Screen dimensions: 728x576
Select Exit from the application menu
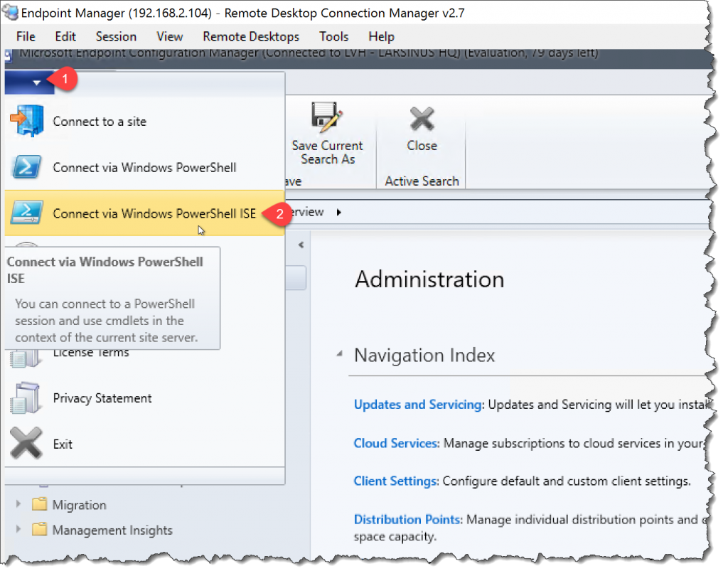coord(144,444)
